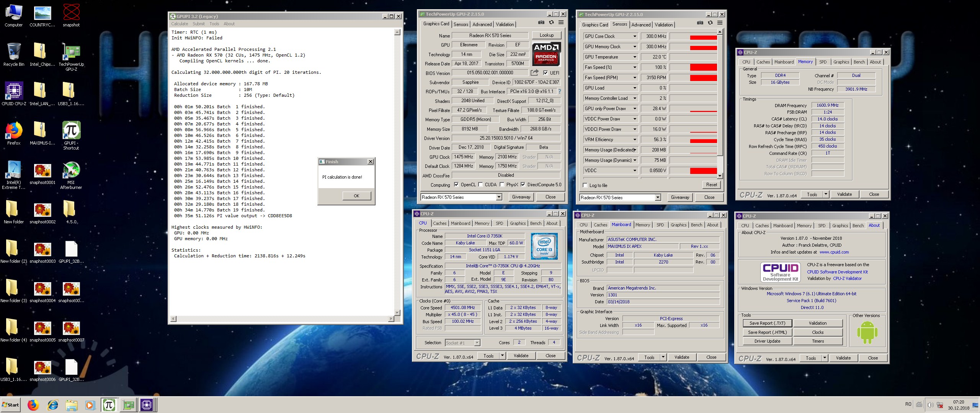Open the Computer desktop icon
This screenshot has width=980, height=413.
click(14, 15)
